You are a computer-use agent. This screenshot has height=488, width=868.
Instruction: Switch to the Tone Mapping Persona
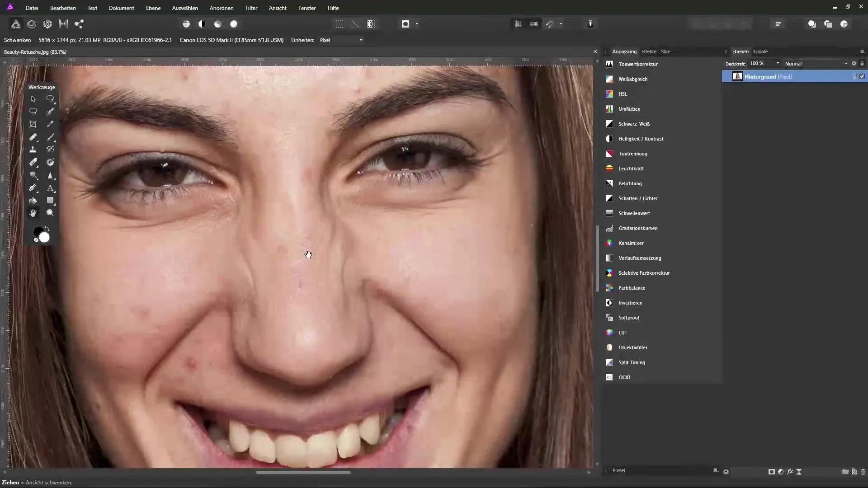click(x=63, y=24)
